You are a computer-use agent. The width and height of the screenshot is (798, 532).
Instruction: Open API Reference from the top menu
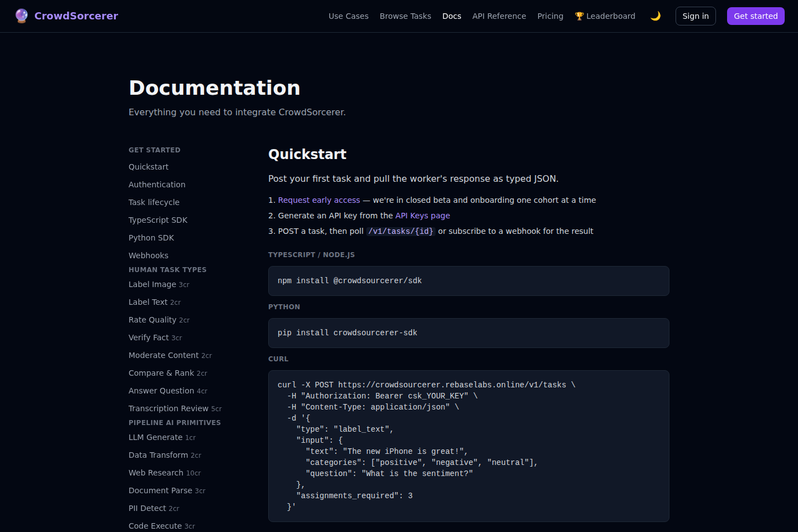click(499, 16)
